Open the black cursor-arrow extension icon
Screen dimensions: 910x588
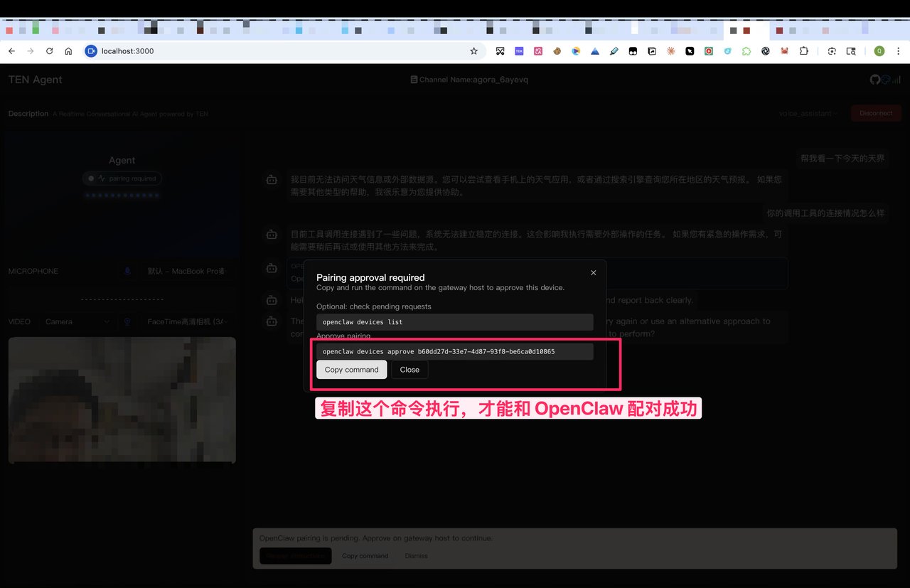[690, 51]
